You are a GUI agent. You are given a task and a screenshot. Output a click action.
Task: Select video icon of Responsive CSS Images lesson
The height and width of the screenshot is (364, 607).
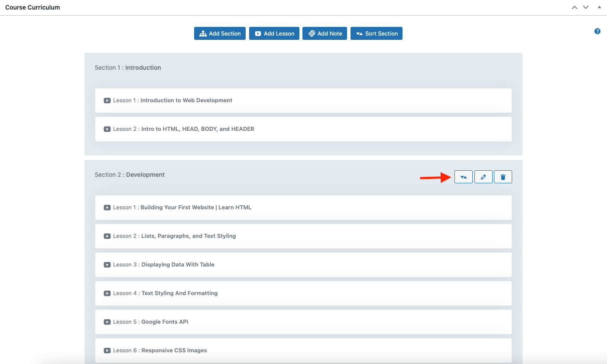tap(107, 351)
